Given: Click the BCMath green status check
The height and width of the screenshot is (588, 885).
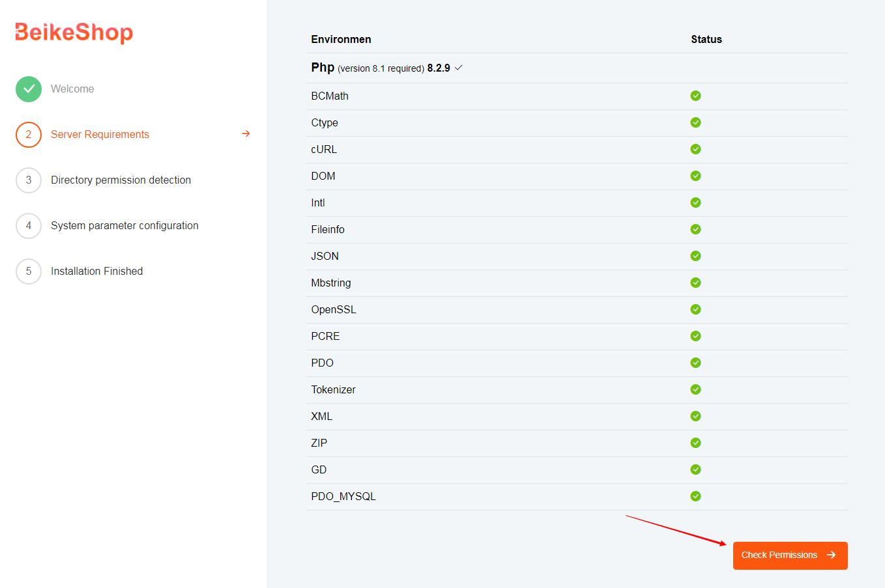Looking at the screenshot, I should (695, 96).
